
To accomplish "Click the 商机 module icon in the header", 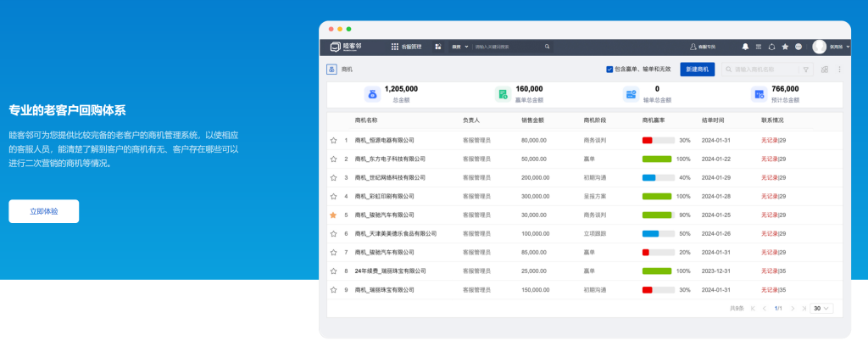I will click(x=331, y=70).
